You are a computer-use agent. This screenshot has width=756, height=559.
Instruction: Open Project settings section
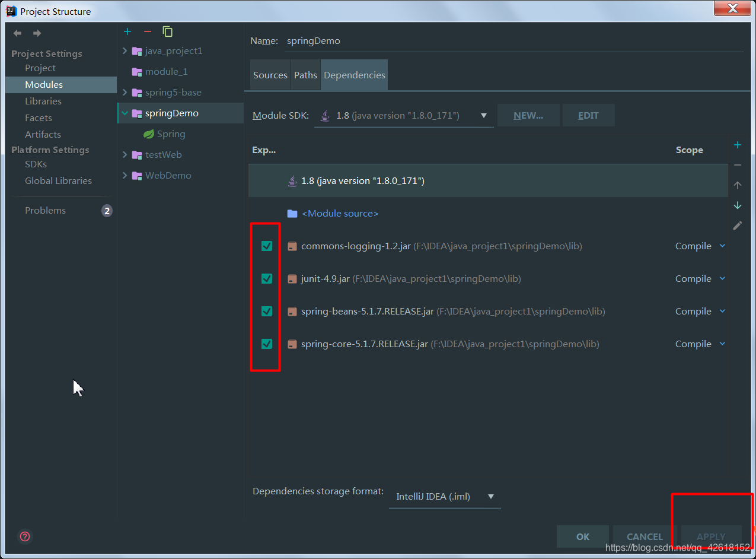(40, 68)
